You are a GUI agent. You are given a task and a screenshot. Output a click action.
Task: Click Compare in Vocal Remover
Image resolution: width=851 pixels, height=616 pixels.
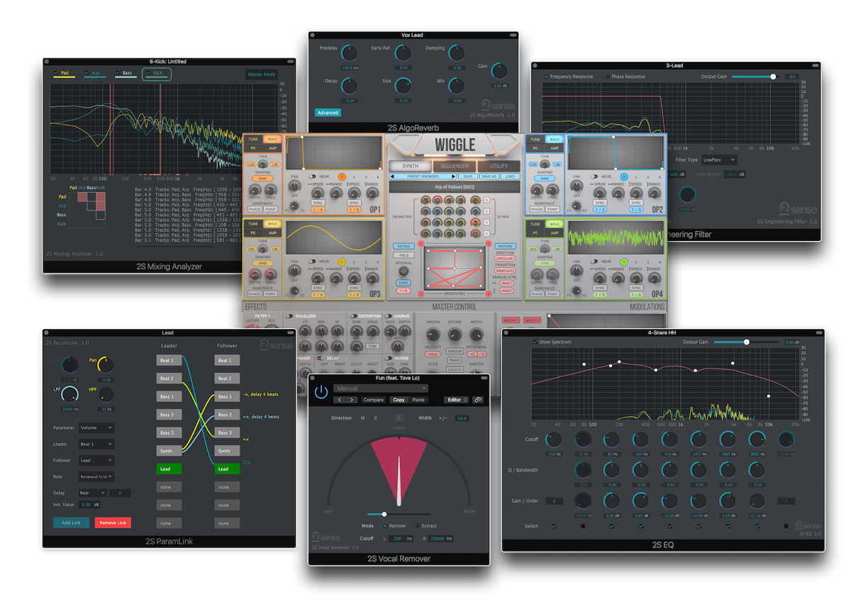point(374,400)
